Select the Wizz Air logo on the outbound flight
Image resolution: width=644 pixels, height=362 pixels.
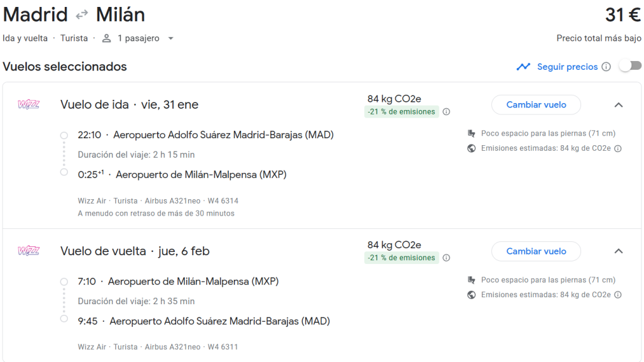pyautogui.click(x=28, y=104)
